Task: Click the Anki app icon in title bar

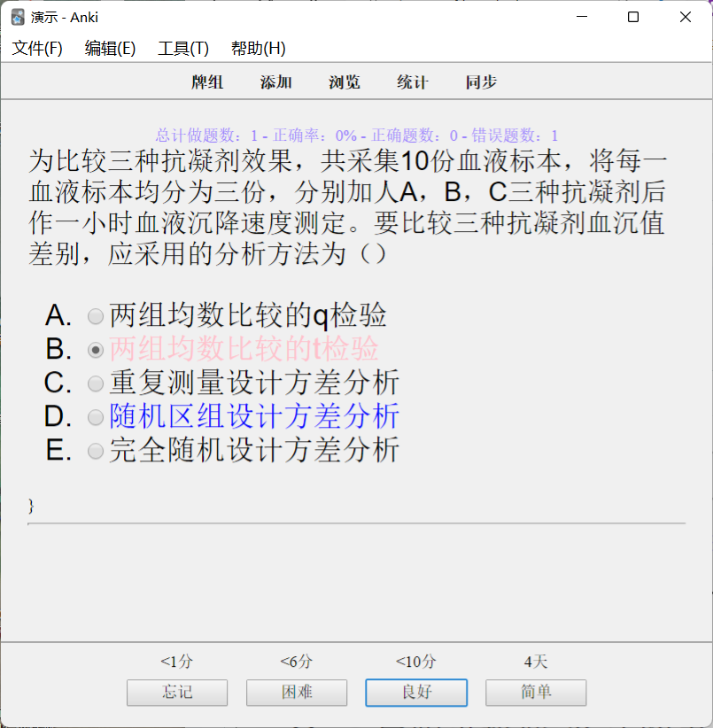Action: pyautogui.click(x=18, y=18)
